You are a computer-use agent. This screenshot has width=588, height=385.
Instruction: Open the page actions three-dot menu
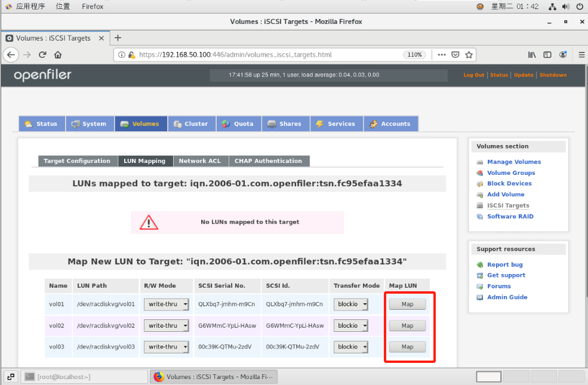(x=442, y=55)
